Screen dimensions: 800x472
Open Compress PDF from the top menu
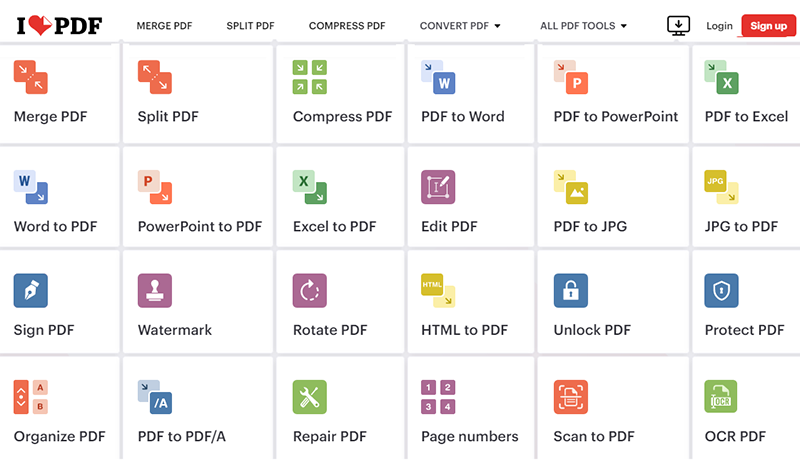[x=347, y=26]
